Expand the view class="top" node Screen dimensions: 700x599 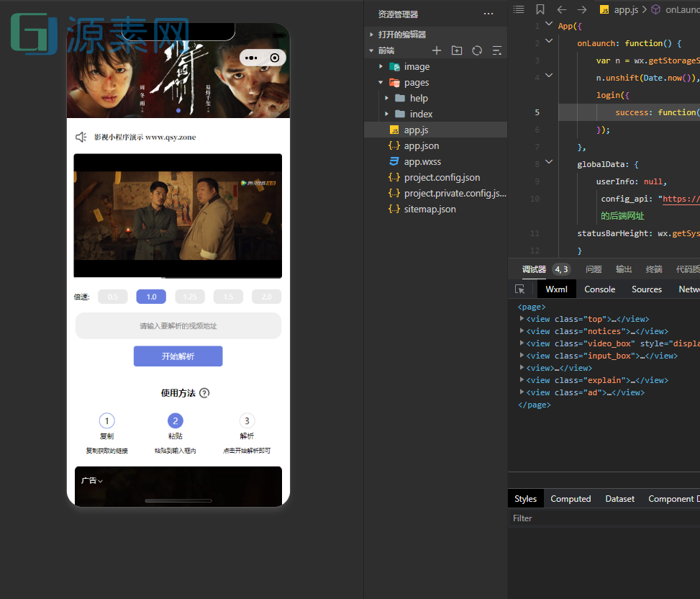coord(522,319)
